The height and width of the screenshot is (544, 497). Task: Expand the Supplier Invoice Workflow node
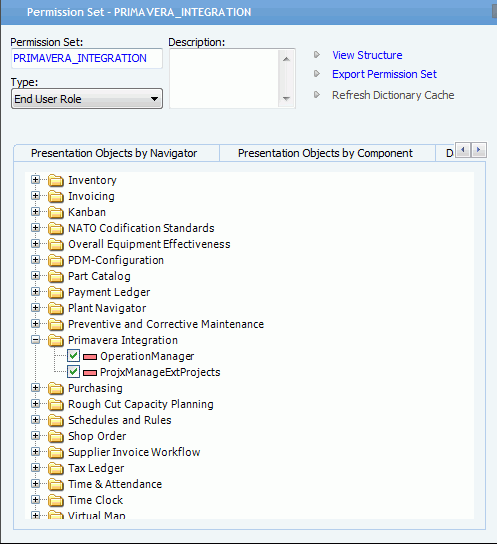[35, 451]
